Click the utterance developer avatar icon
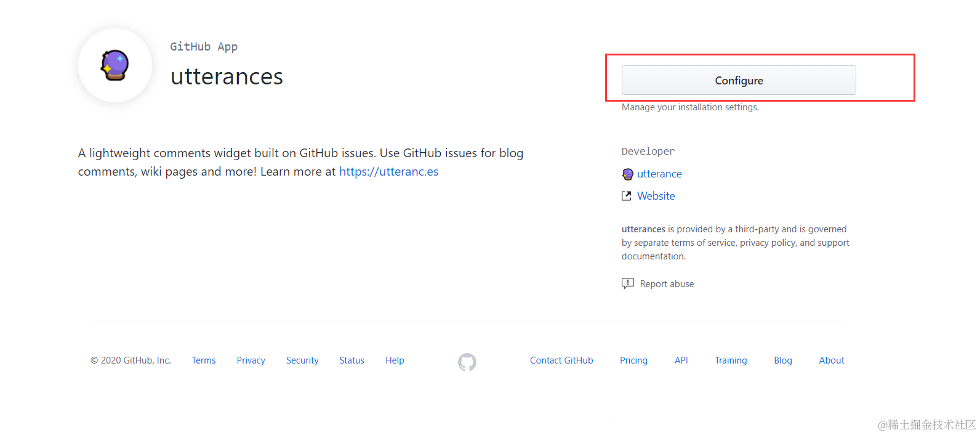The width and height of the screenshot is (980, 435). click(627, 174)
